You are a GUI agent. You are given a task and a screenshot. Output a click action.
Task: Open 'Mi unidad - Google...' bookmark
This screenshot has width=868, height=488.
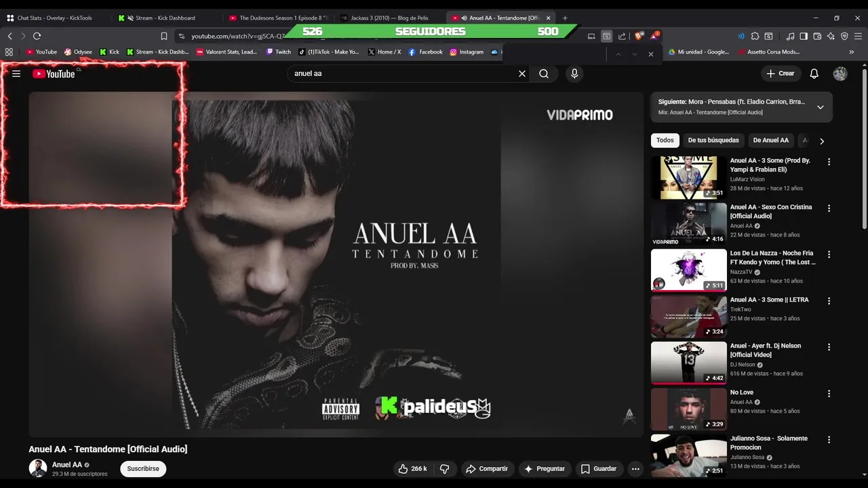(698, 52)
